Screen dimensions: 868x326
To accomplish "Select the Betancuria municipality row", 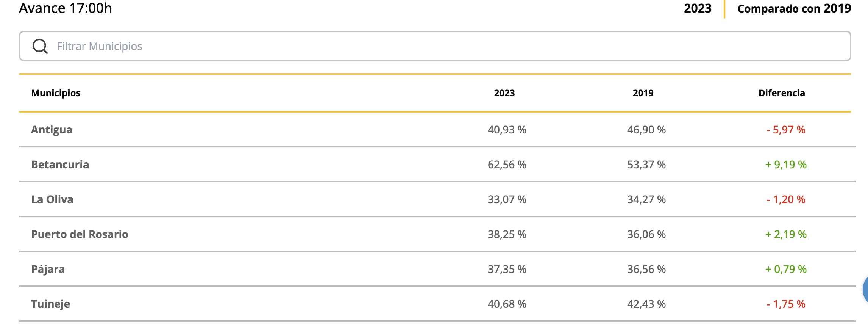I will coord(437,165).
